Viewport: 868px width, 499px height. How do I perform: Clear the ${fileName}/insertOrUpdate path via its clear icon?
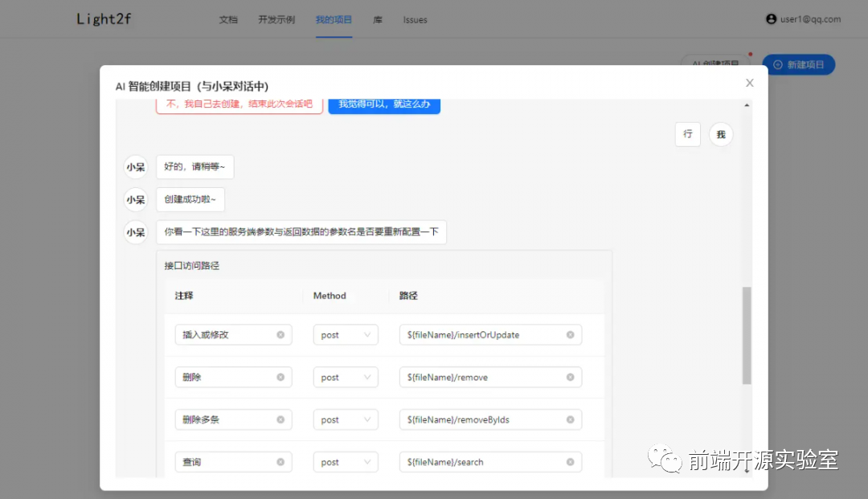pos(570,334)
